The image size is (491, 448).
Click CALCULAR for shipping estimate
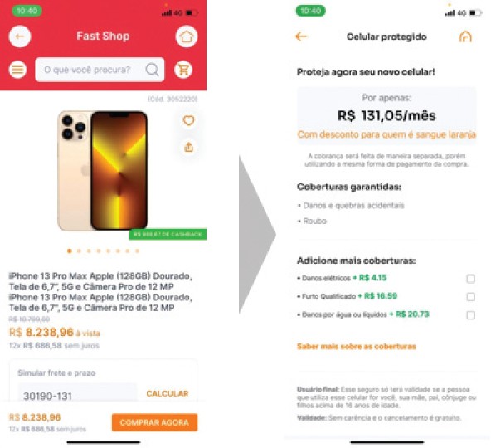pyautogui.click(x=168, y=393)
